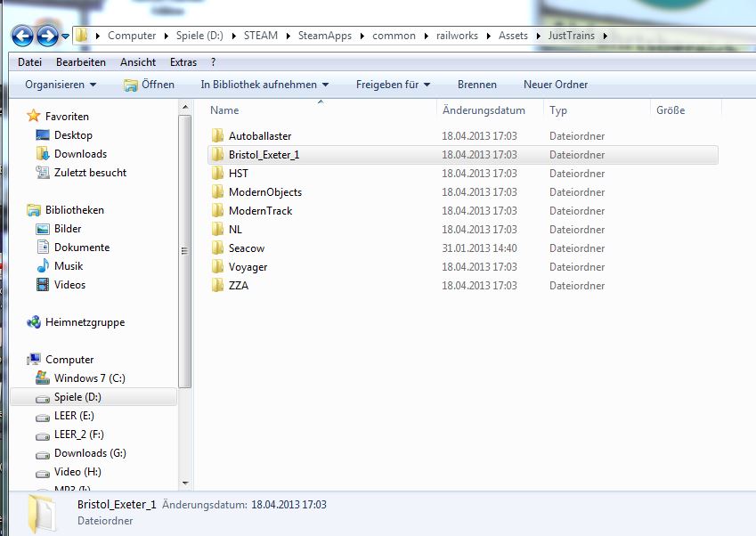Click the Desktop icon in sidebar
This screenshot has height=536, width=756.
(x=43, y=135)
